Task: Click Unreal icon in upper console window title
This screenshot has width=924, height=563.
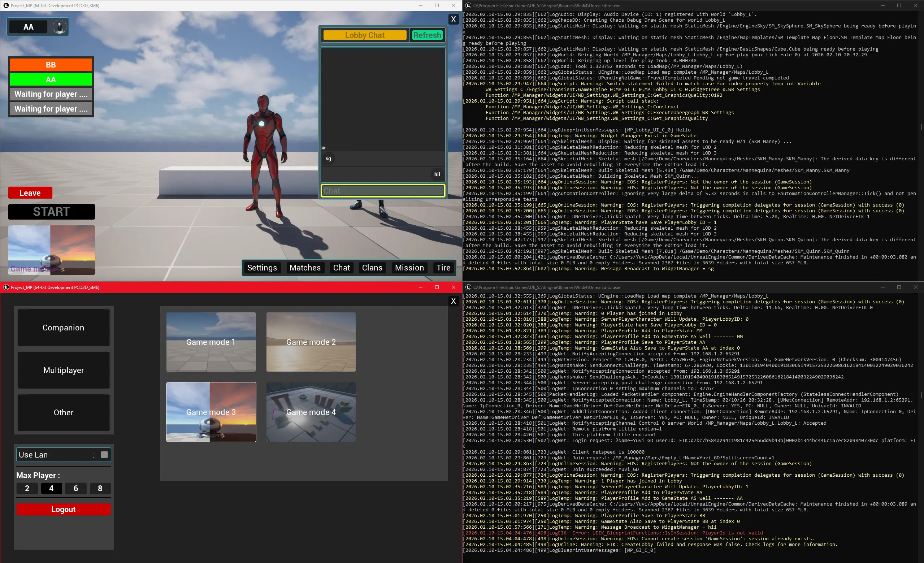Action: pos(468,6)
